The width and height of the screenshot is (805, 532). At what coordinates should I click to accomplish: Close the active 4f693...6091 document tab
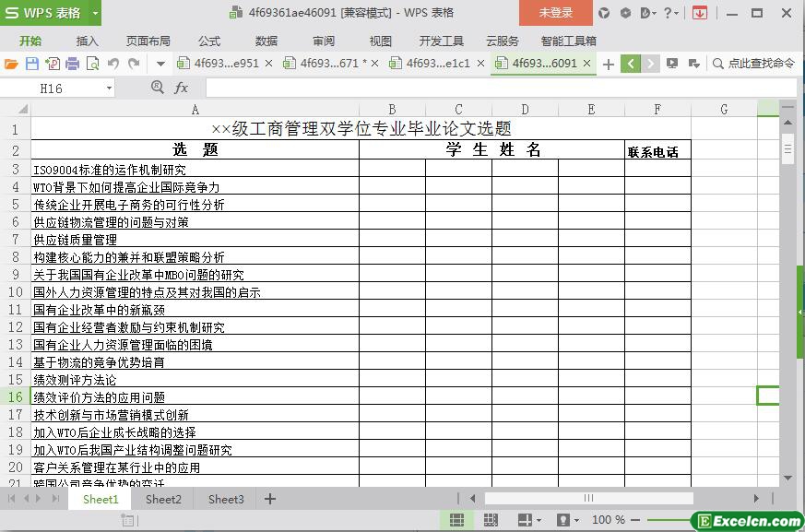(587, 64)
